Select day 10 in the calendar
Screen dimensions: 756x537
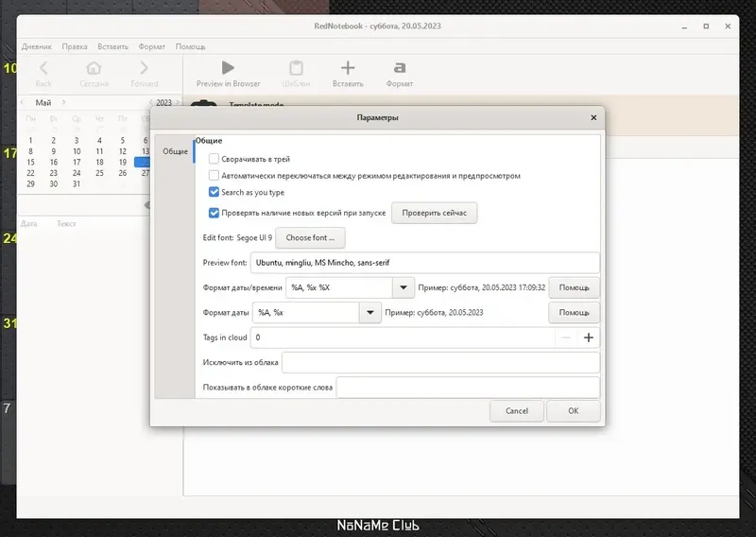pos(77,151)
